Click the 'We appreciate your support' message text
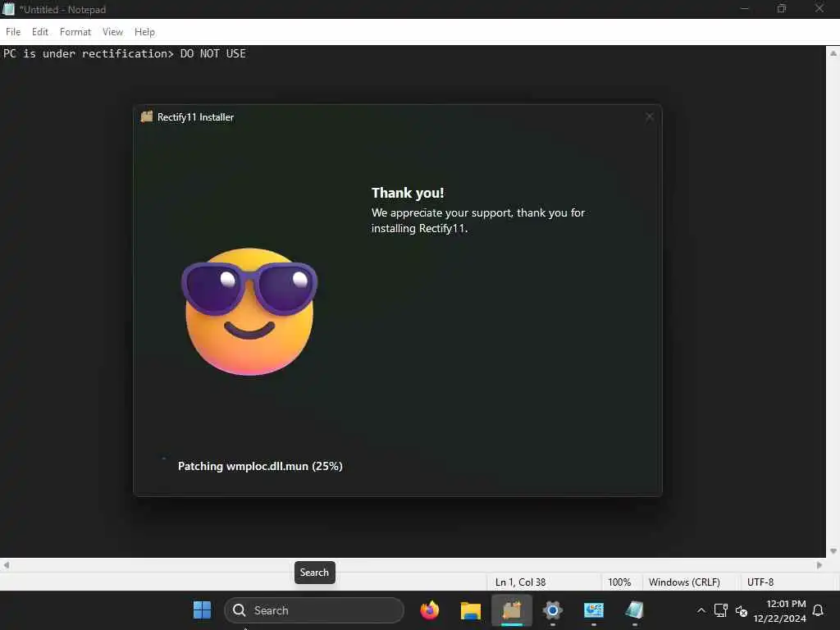840x630 pixels. pos(478,220)
